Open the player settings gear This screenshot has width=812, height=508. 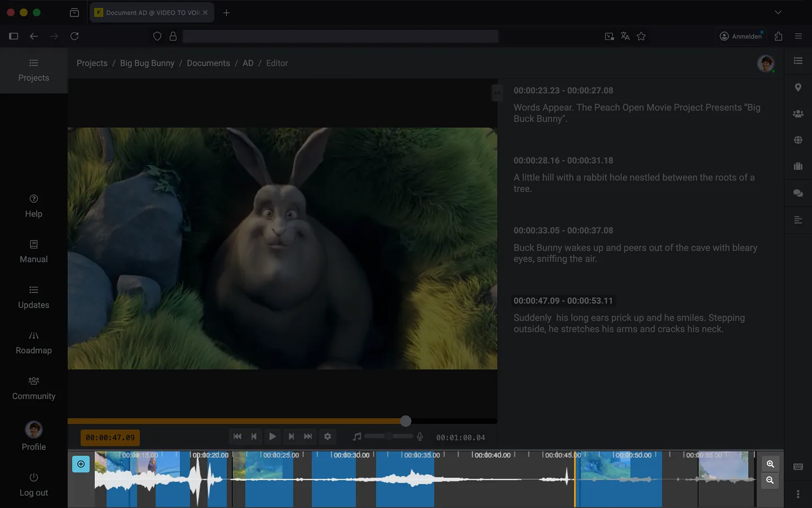pyautogui.click(x=328, y=436)
